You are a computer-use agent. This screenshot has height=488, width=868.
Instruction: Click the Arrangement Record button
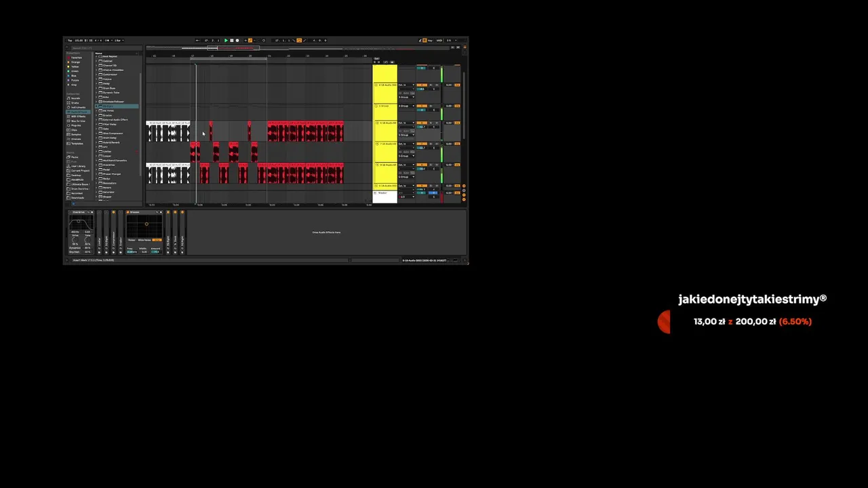click(237, 41)
